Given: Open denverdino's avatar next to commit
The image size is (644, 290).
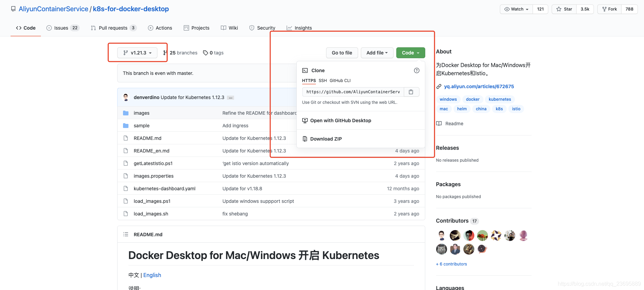Looking at the screenshot, I should [126, 97].
